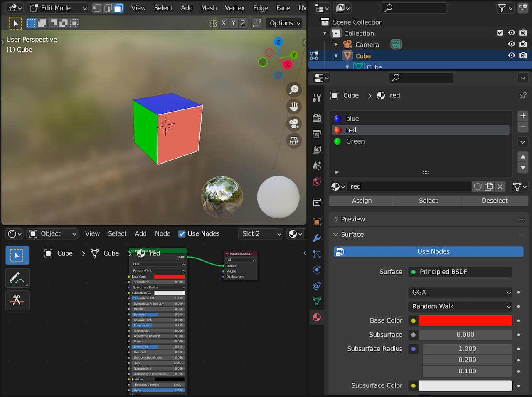
Task: Open the Mesh menu
Action: (209, 8)
